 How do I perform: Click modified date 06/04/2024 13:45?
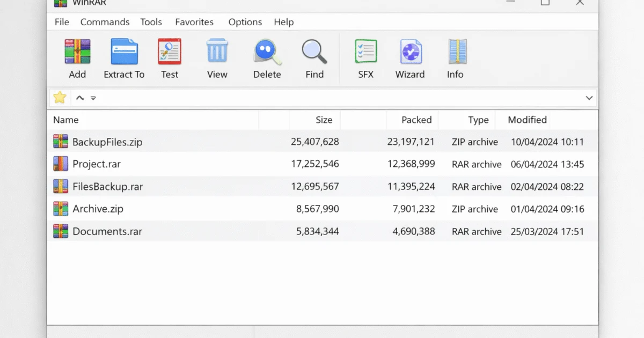click(547, 164)
